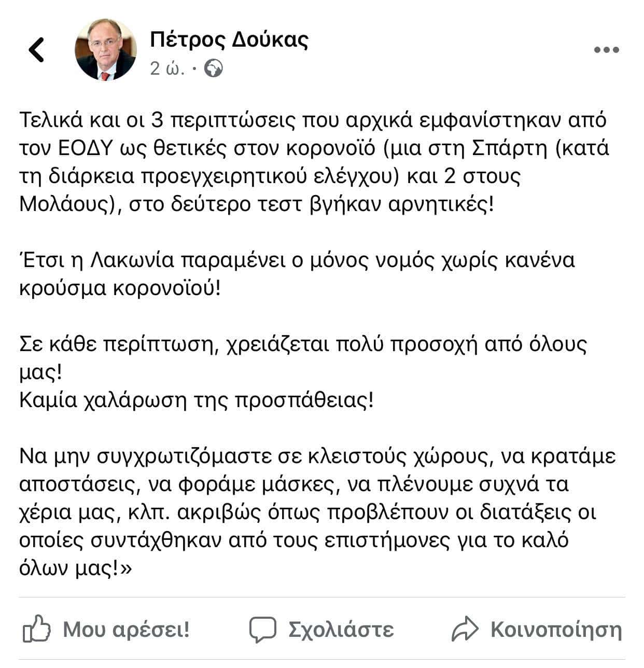The height and width of the screenshot is (668, 644).
Task: Click the line "Καμία χαλάρωση της προσπάθειας!"
Action: click(196, 400)
